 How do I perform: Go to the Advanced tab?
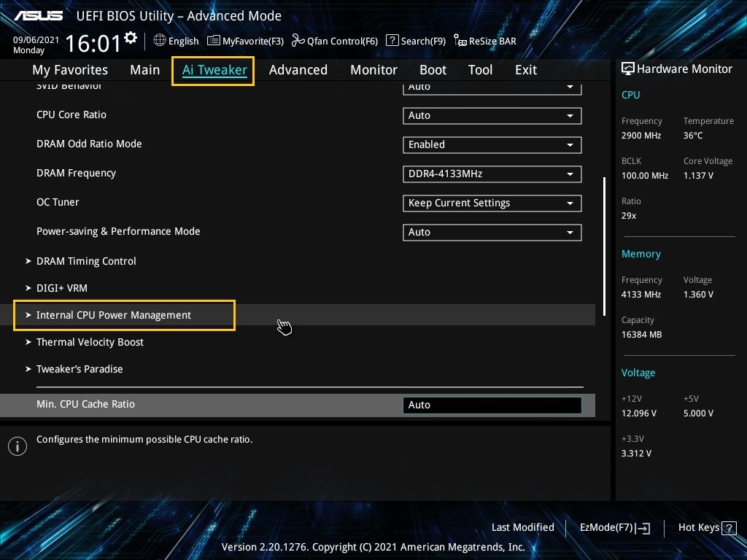point(298,70)
